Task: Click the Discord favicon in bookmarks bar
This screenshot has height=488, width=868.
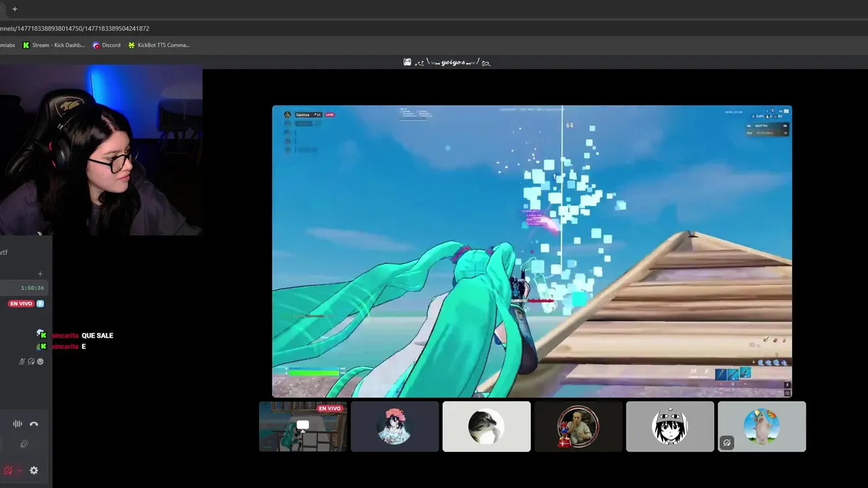Action: 96,45
